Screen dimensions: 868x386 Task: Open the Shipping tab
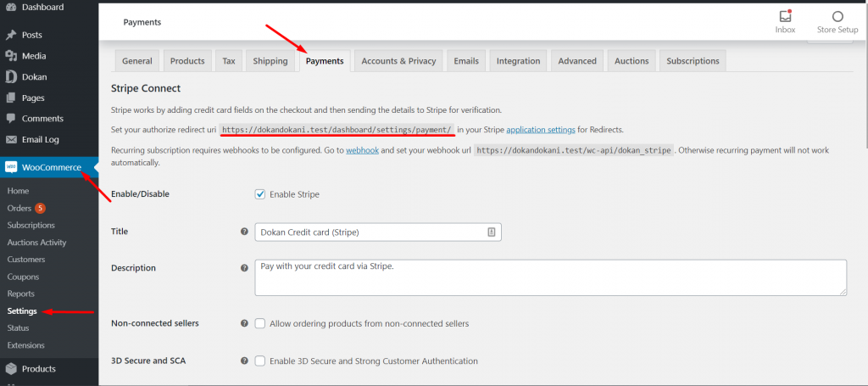click(270, 61)
